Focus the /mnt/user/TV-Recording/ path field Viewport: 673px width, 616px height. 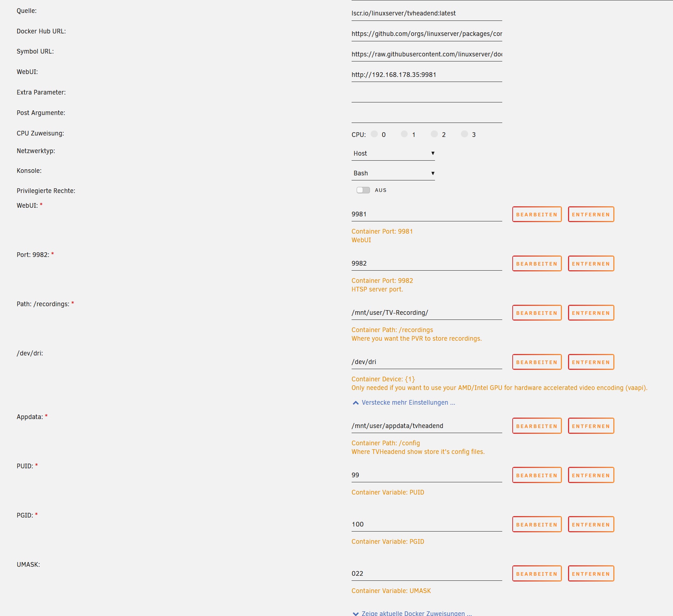[x=427, y=313]
